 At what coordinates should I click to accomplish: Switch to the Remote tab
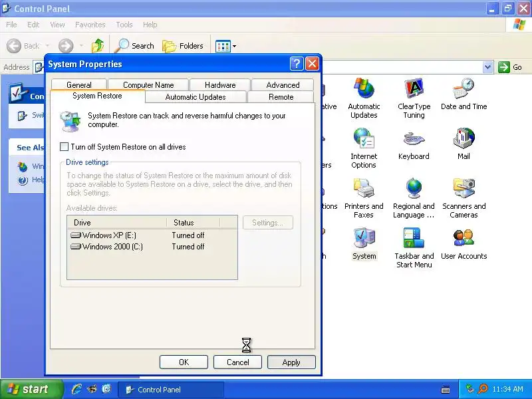(281, 97)
